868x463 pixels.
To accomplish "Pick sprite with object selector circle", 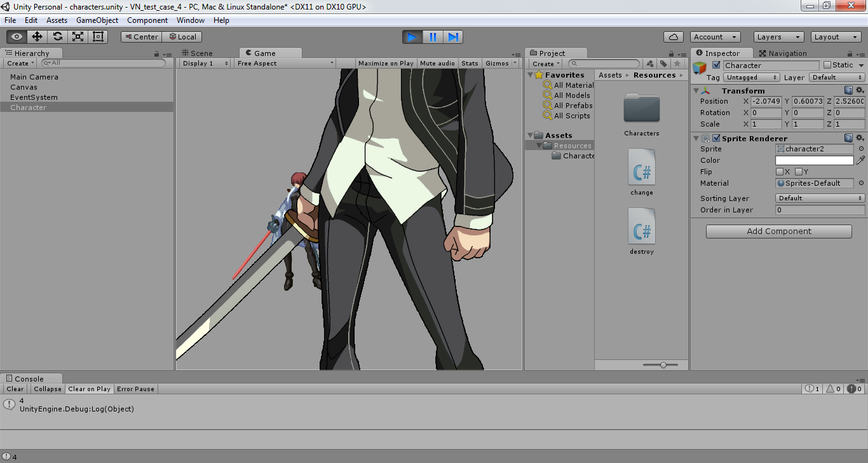I will click(861, 149).
